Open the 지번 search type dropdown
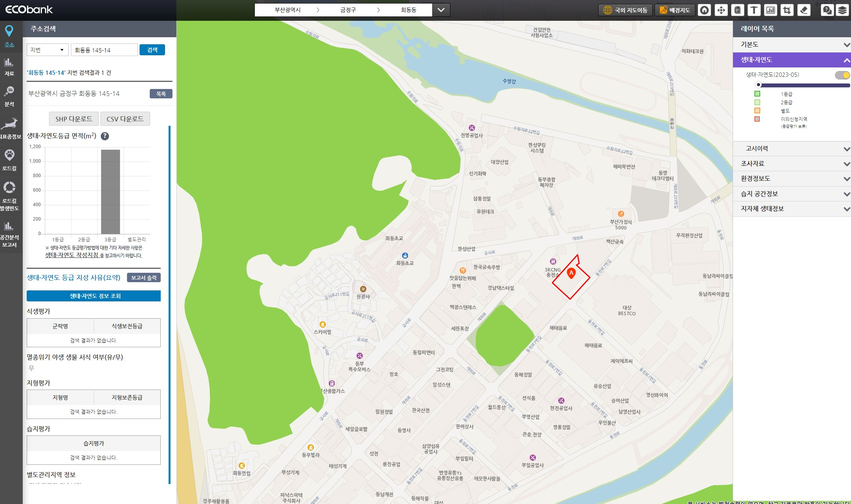 point(47,50)
